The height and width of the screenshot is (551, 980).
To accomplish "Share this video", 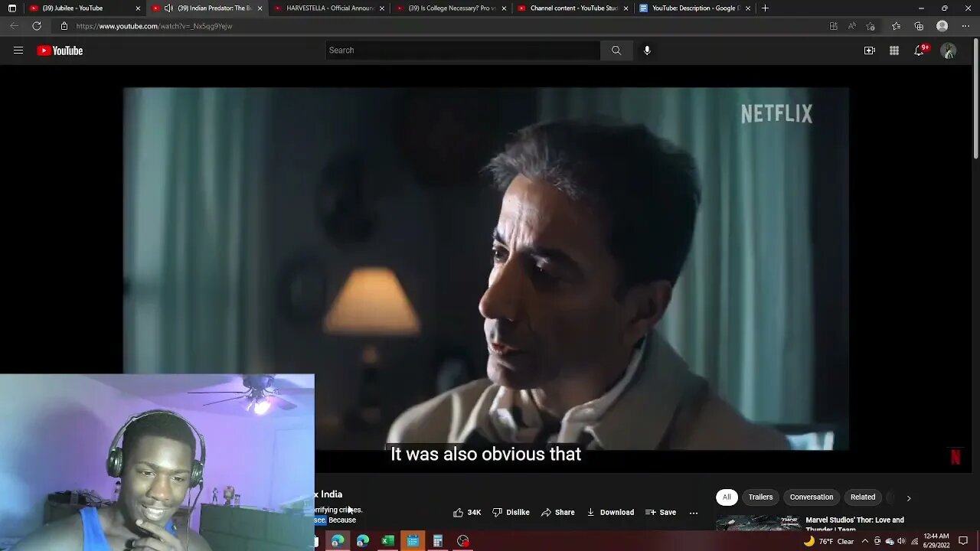I will [557, 512].
